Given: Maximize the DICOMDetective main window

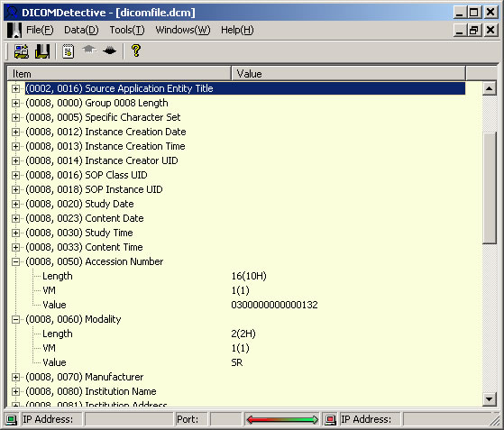Looking at the screenshot, I should click(x=474, y=13).
